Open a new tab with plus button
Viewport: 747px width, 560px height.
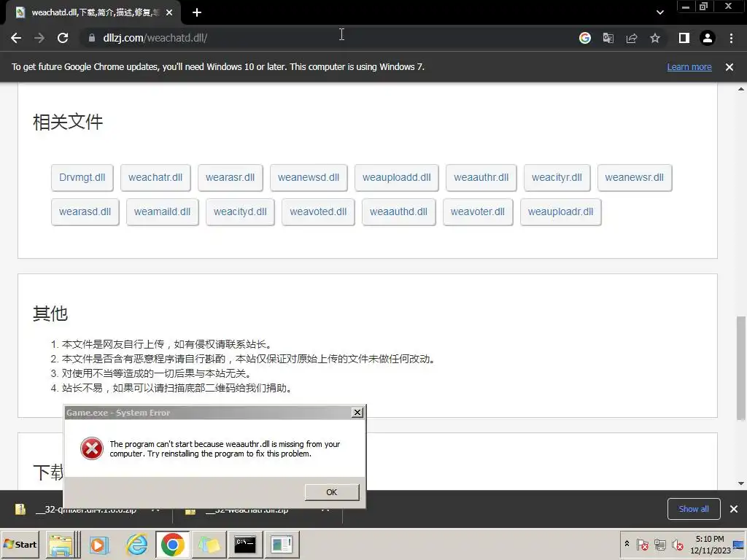pos(197,12)
